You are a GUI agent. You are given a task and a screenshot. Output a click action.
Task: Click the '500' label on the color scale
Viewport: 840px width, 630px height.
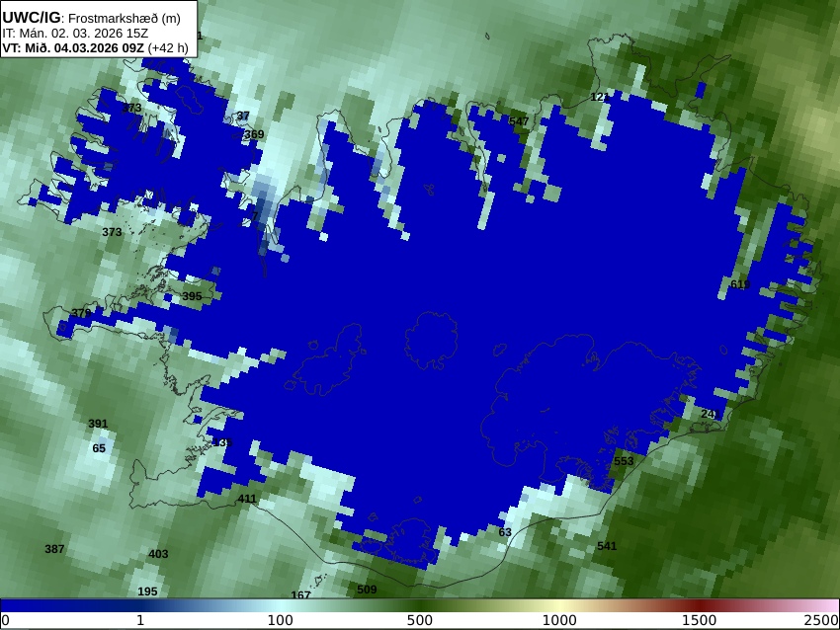pyautogui.click(x=420, y=620)
